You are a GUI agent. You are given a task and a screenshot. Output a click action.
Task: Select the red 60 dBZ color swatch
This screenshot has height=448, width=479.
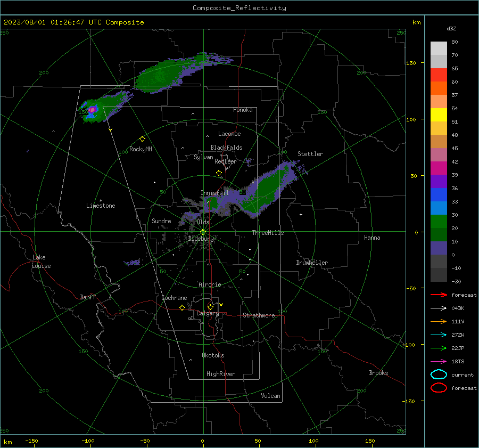pos(439,75)
